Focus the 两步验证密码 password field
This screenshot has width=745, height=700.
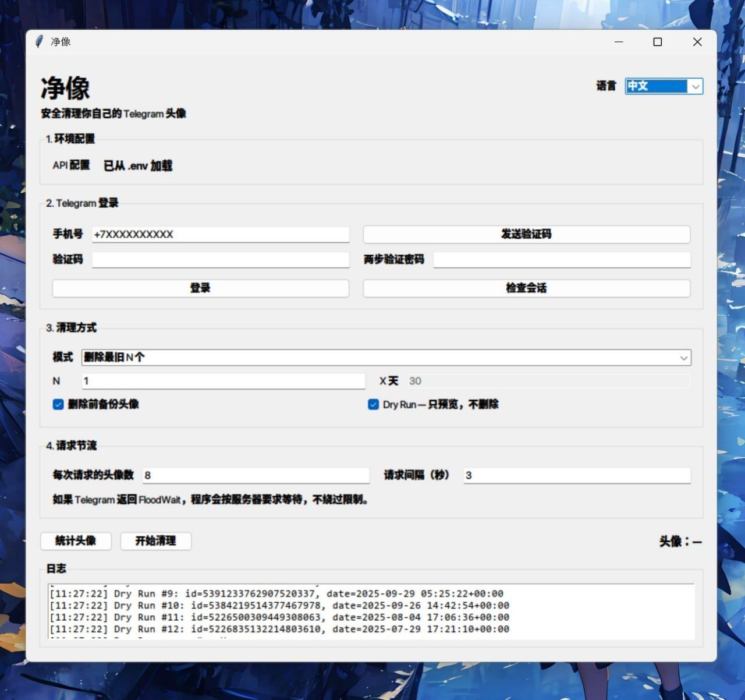coord(562,260)
